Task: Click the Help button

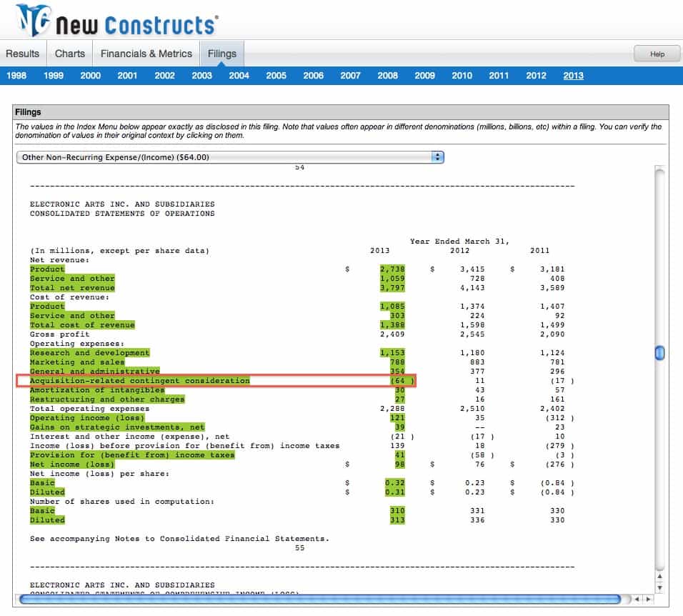Action: coord(657,54)
